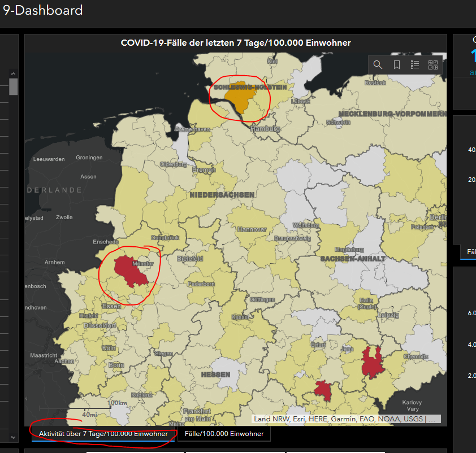Click the NIEDERSACHSEN state label

coord(222,194)
